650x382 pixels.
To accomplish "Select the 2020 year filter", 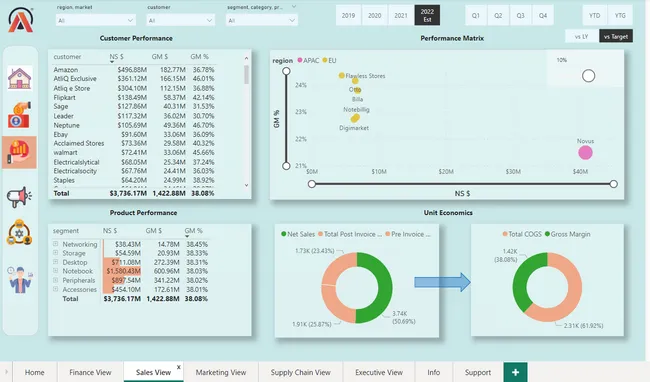I will pos(374,15).
